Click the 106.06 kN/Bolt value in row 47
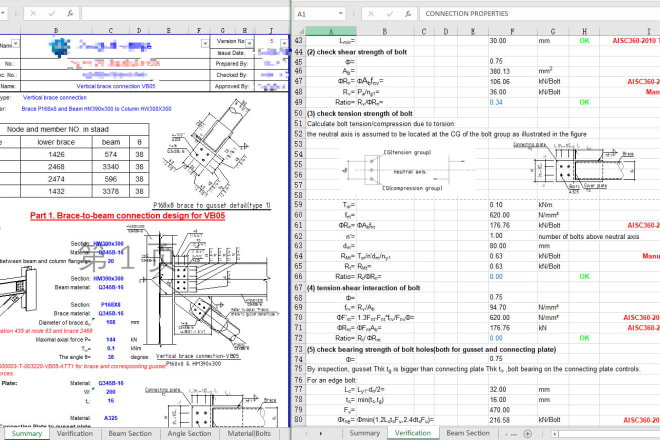Screen dimensions: 660x440 point(500,82)
